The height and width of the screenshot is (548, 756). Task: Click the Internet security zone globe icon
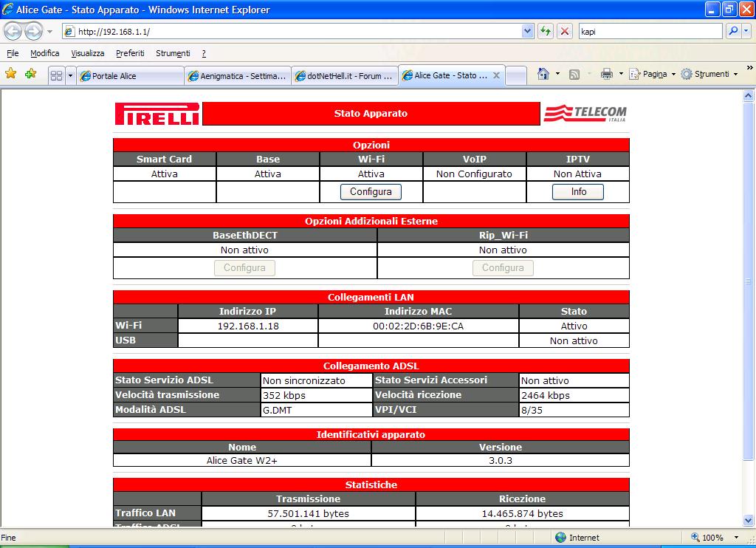click(x=560, y=538)
